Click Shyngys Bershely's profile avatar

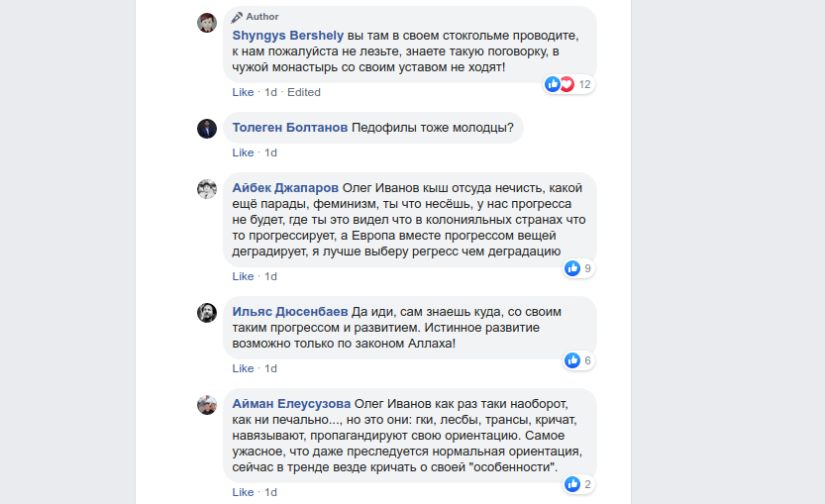point(207,23)
